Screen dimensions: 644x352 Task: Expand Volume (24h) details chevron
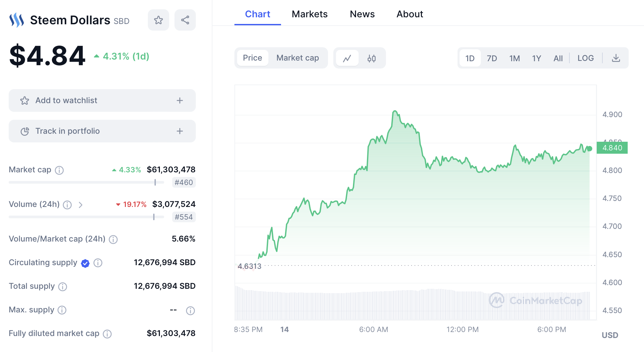coord(81,205)
